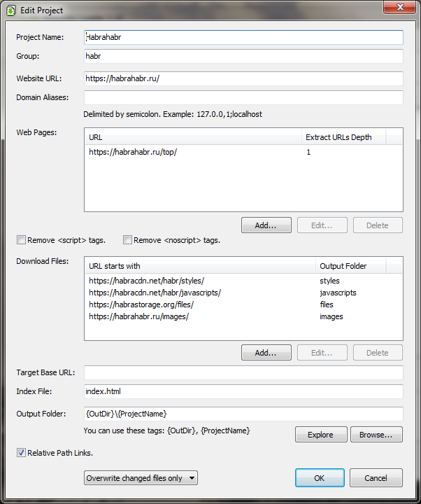The image size is (421, 504).
Task: Click Add button under Web Pages
Action: 266,225
